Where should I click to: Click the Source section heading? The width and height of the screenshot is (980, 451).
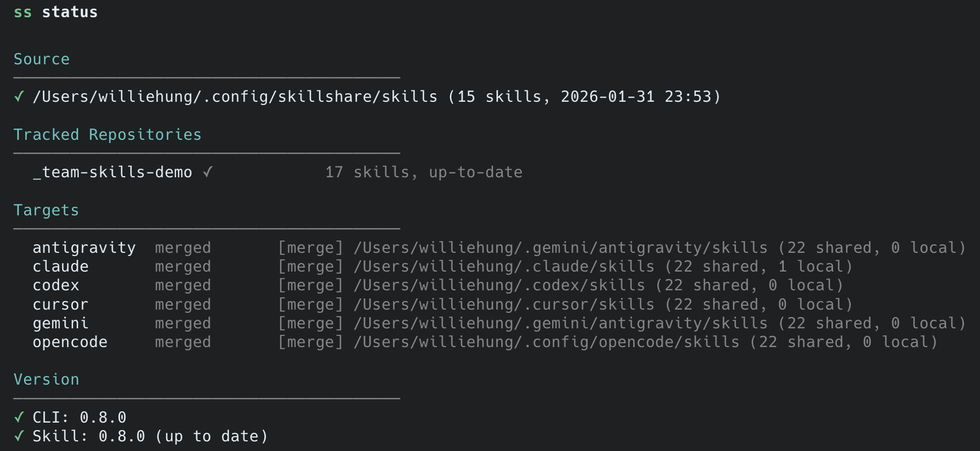coord(41,59)
